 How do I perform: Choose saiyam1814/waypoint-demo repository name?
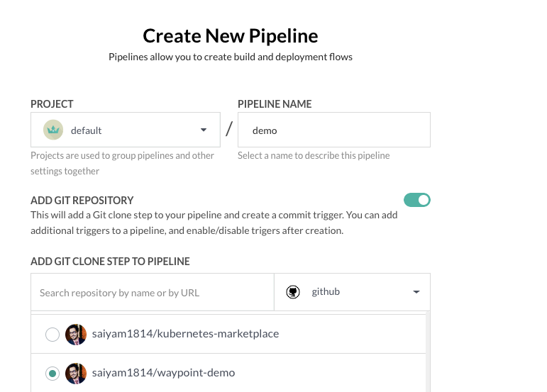point(163,373)
